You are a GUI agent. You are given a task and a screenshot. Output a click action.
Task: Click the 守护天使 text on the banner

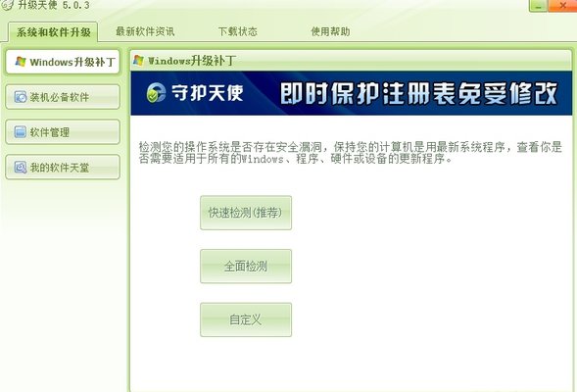point(208,92)
